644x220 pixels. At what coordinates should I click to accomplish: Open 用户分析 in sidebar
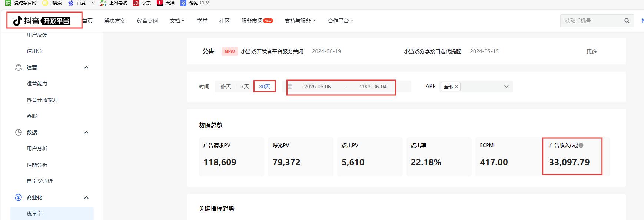point(37,149)
